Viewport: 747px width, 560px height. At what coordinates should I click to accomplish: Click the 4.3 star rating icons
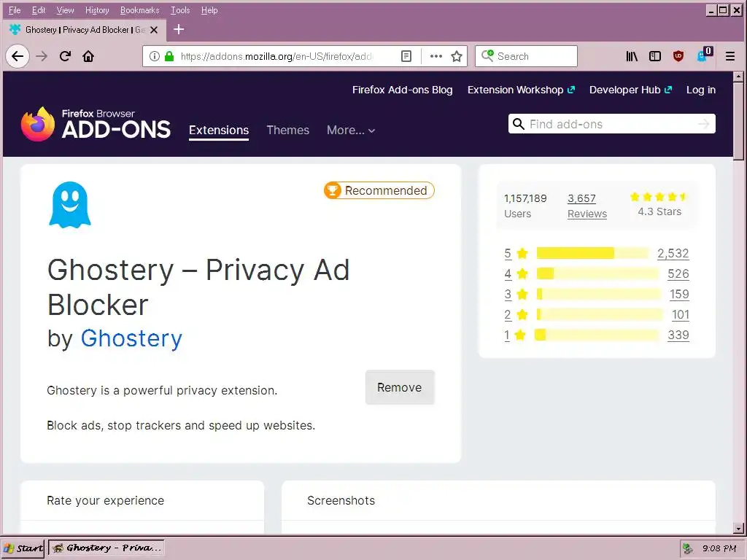point(659,197)
